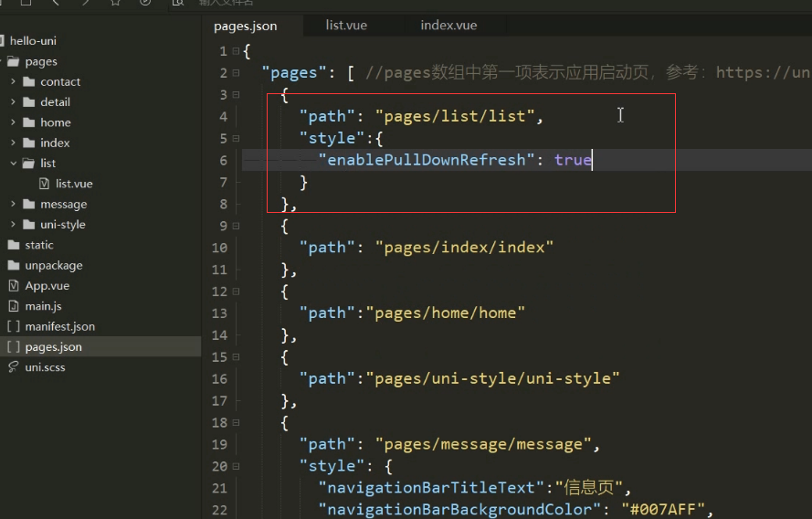812x519 pixels.
Task: Click the "pages/message/message" path string
Action: [483, 444]
